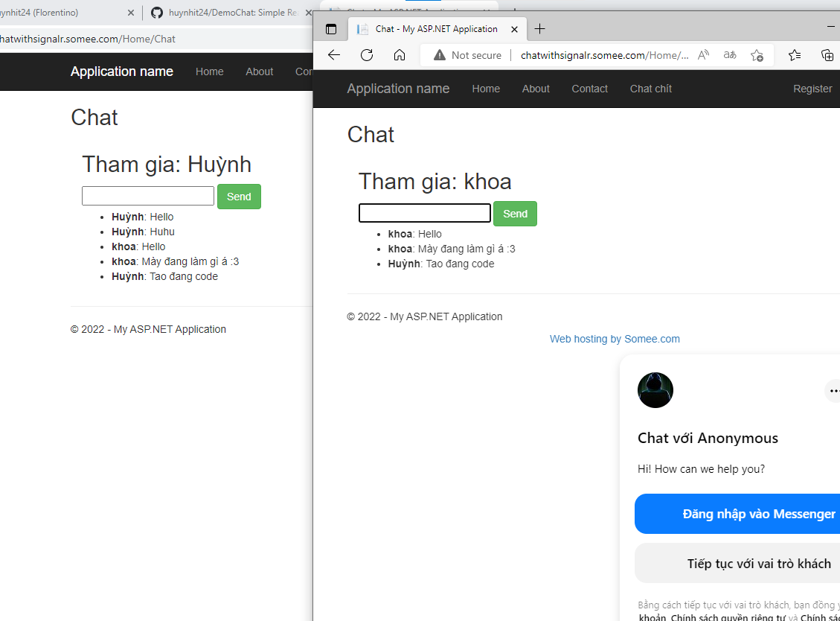Click the Send button in khoa's chat
Screen dimensions: 840x621
click(x=515, y=214)
